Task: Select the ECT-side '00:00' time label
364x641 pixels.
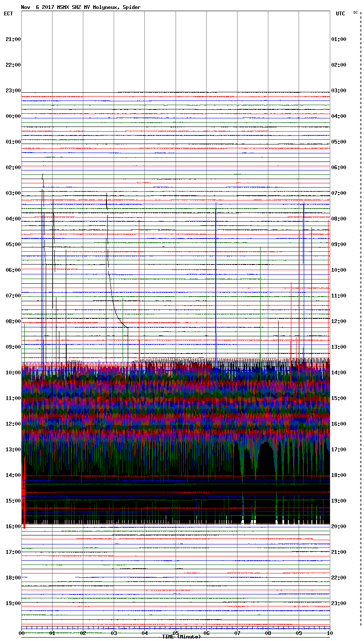Action: (x=13, y=116)
